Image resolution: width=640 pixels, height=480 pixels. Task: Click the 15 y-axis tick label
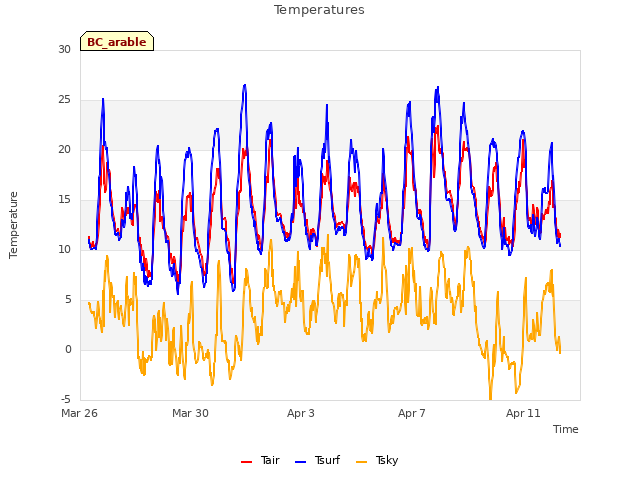[64, 200]
